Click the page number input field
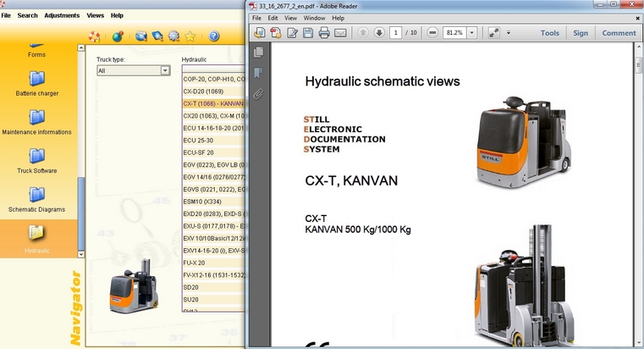 395,32
